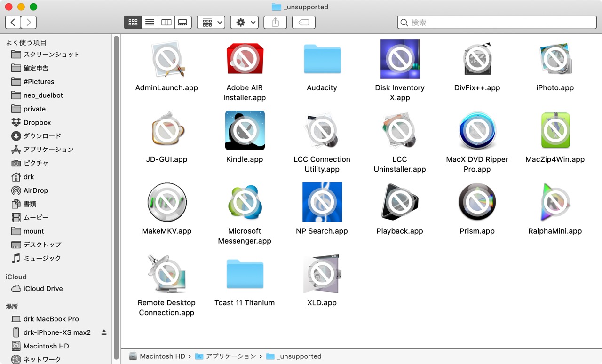Select the Playback.app icon
602x364 pixels.
400,202
